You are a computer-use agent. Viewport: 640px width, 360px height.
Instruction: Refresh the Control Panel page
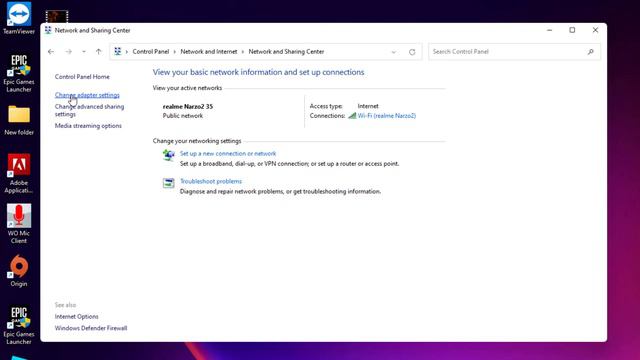point(412,52)
